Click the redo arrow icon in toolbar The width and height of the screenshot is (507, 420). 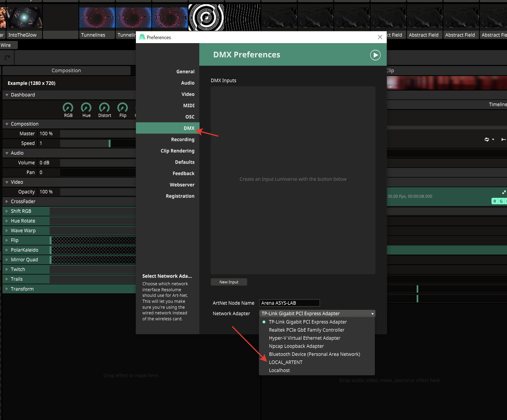7,57
